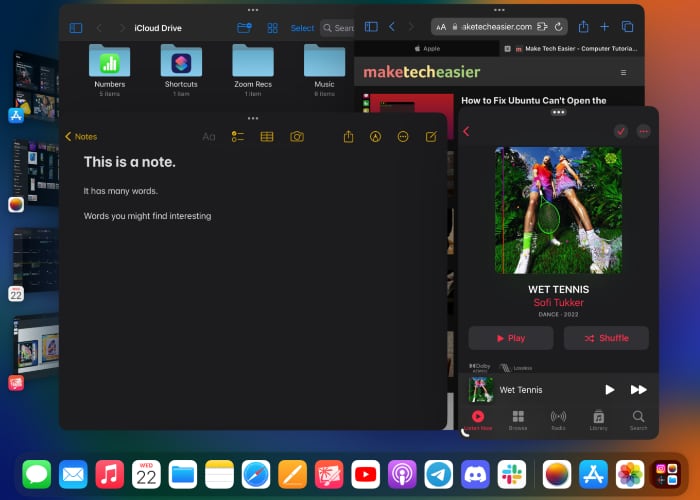
Task: Create new folder in iCloud Drive
Action: coord(244,28)
